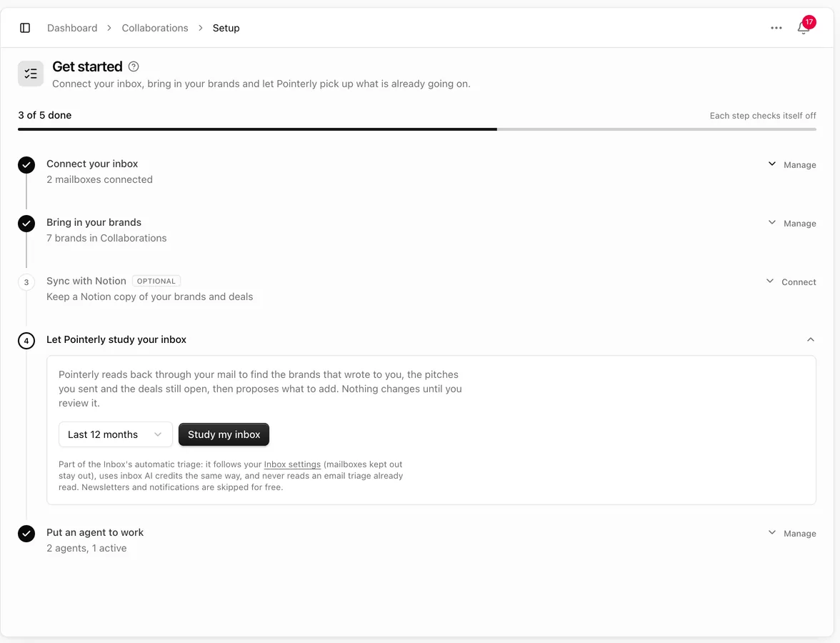Click the setup progress bar
Viewport: 840px width, 643px height.
pos(417,129)
